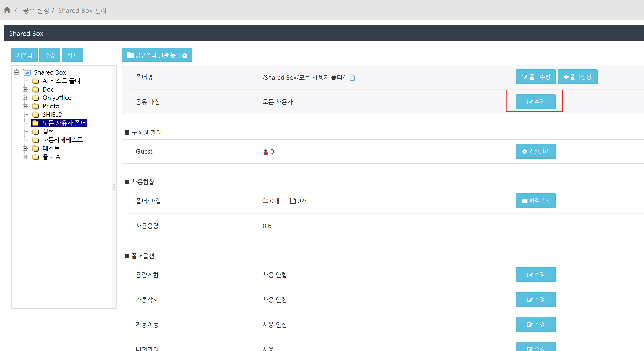Click the AI 테스트 폴더 folder icon
Image resolution: width=644 pixels, height=351 pixels.
pyautogui.click(x=36, y=81)
